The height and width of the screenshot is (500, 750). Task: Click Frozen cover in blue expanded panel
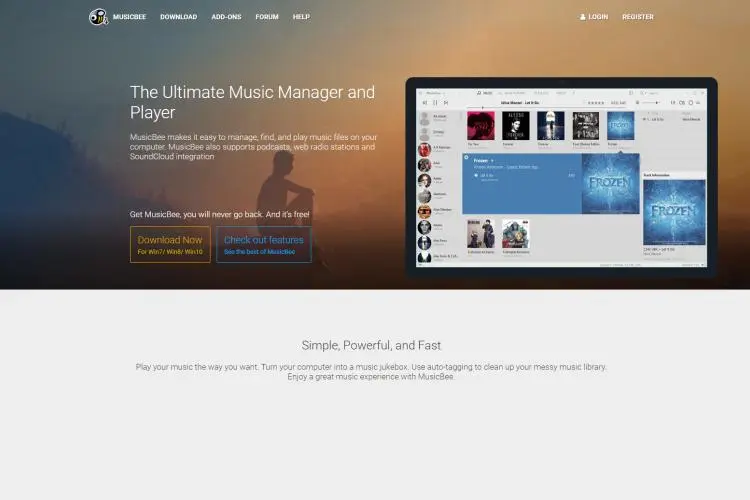click(610, 184)
